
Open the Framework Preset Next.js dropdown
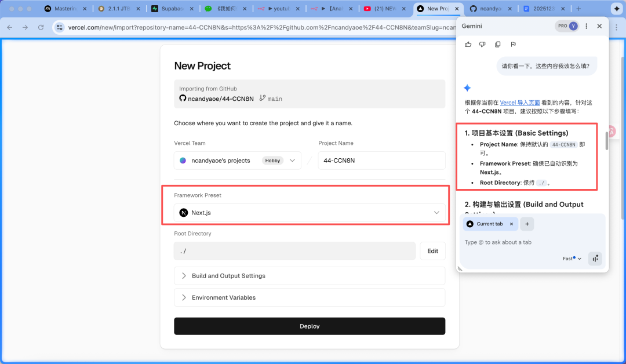(x=310, y=213)
